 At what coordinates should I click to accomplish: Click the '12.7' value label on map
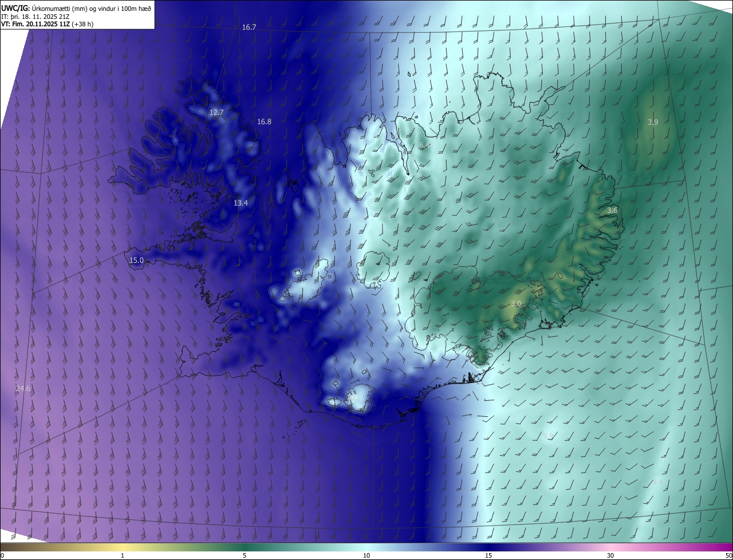point(216,112)
